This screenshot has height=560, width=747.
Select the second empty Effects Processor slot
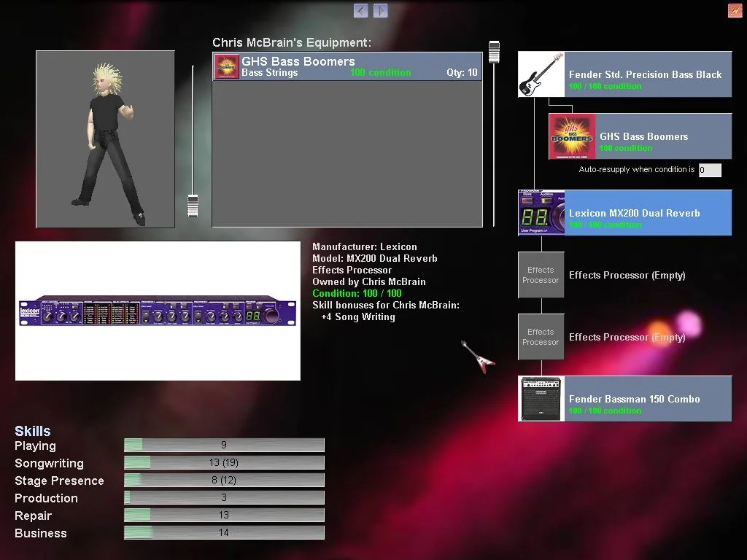coord(541,337)
